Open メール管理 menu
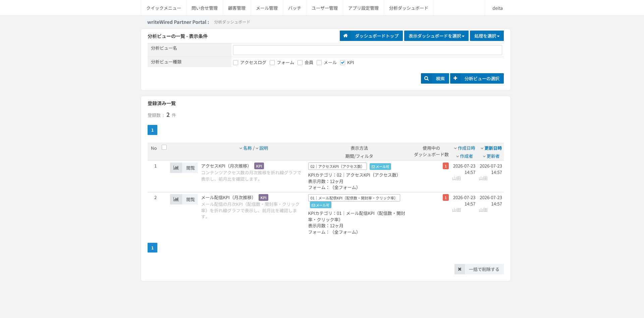This screenshot has width=644, height=318. click(267, 8)
